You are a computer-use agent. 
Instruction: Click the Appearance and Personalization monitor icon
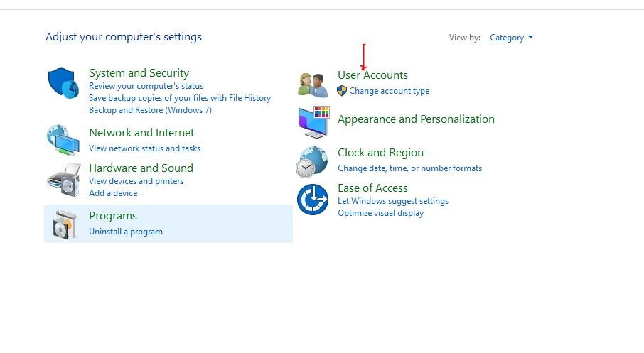(x=313, y=121)
